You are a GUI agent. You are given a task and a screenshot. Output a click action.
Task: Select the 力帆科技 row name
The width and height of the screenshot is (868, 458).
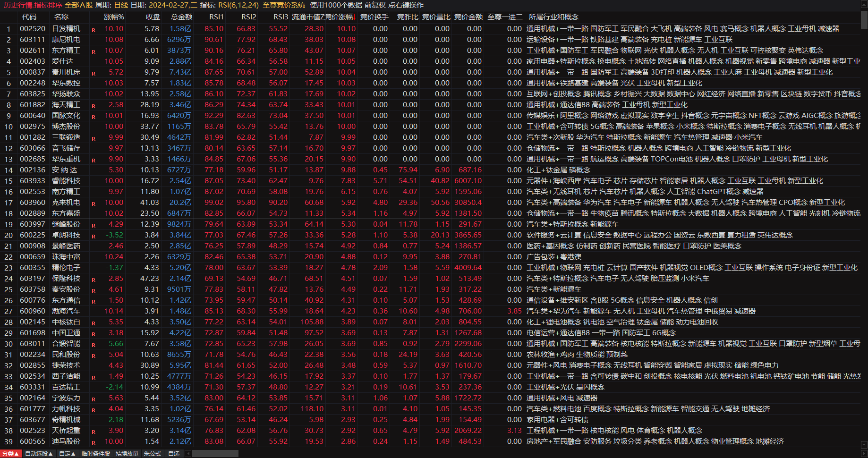[x=66, y=409]
